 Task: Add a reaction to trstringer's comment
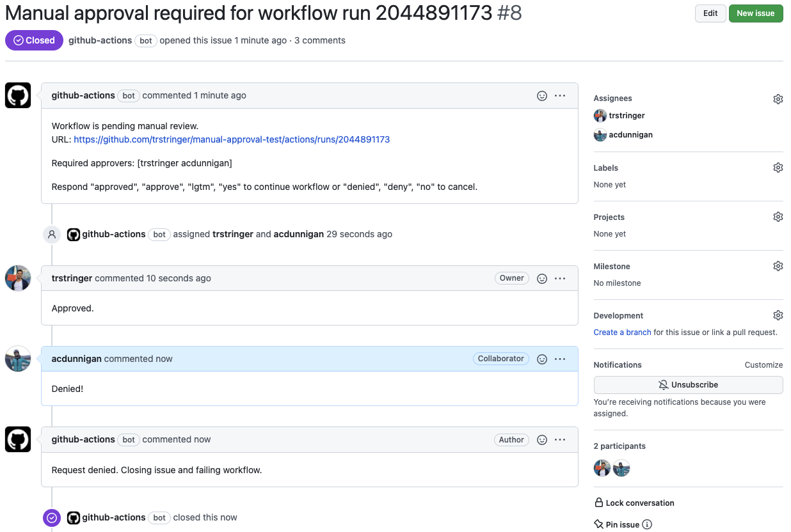[x=542, y=278]
